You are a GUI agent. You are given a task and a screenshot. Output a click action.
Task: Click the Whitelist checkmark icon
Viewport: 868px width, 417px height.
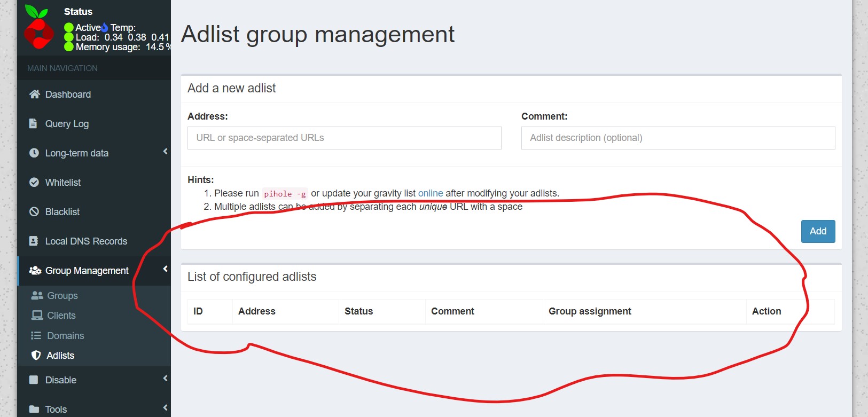click(34, 183)
